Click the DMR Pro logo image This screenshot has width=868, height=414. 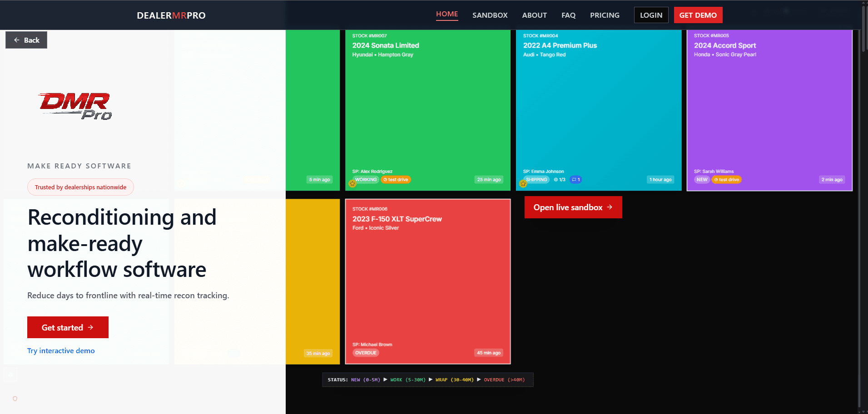pos(75,106)
